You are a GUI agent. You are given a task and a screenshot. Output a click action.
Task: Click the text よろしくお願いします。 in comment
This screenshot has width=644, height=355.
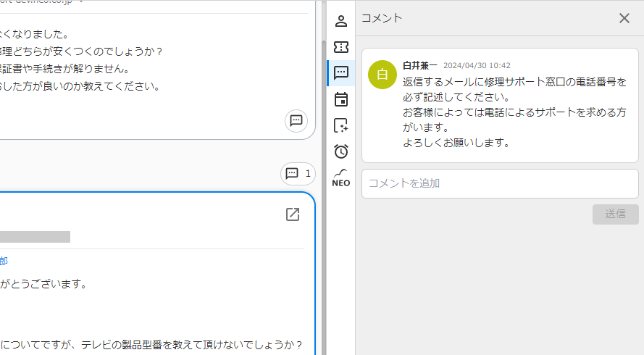pos(456,143)
